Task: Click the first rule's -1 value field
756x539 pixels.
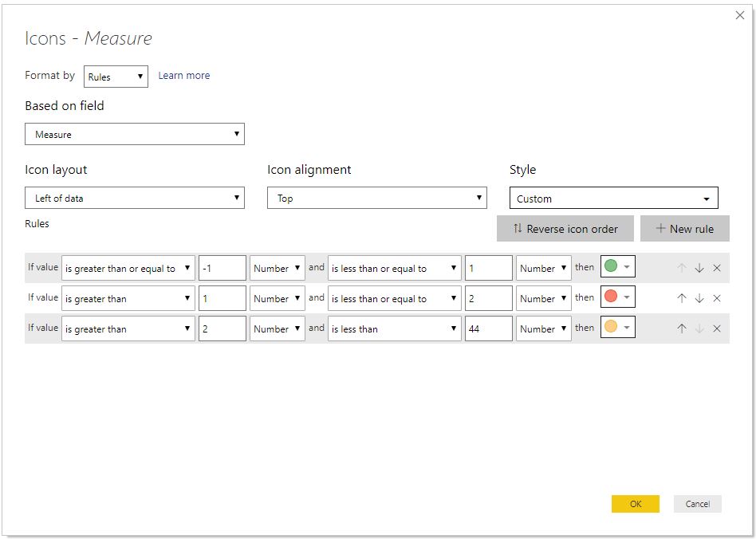Action: (222, 268)
